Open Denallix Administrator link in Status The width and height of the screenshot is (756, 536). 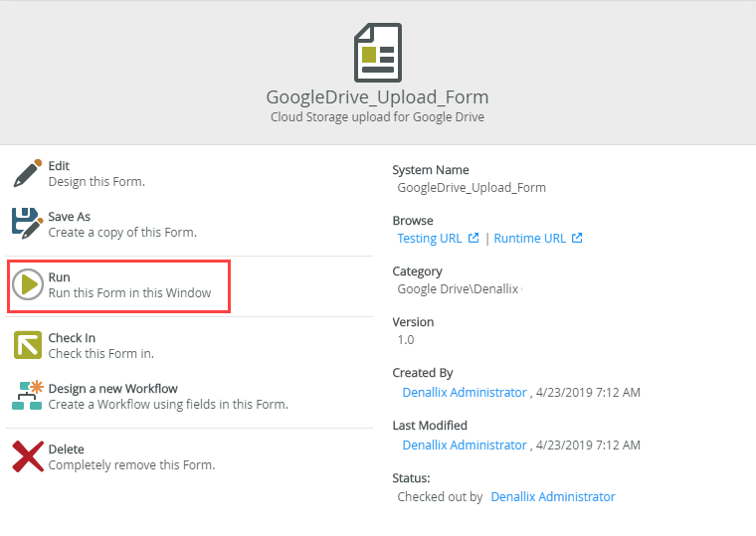553,497
